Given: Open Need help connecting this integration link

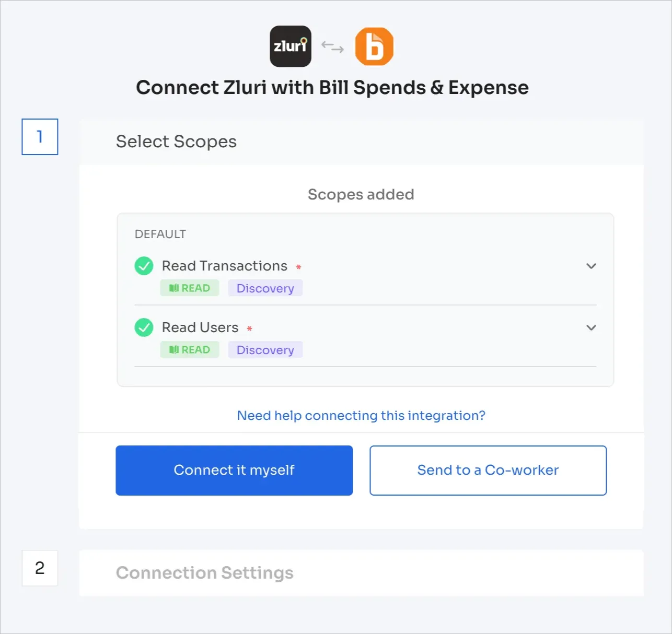Looking at the screenshot, I should tap(361, 416).
